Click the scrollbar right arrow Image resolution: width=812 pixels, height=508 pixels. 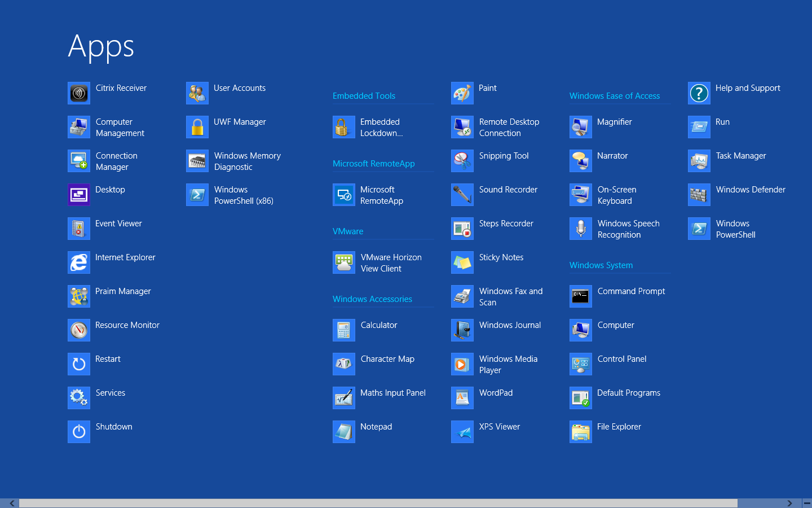[790, 503]
